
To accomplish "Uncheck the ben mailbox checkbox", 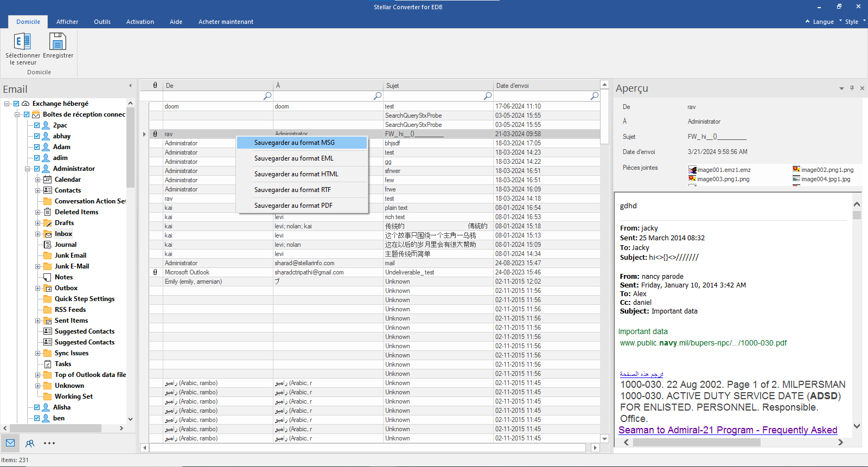I will (37, 418).
